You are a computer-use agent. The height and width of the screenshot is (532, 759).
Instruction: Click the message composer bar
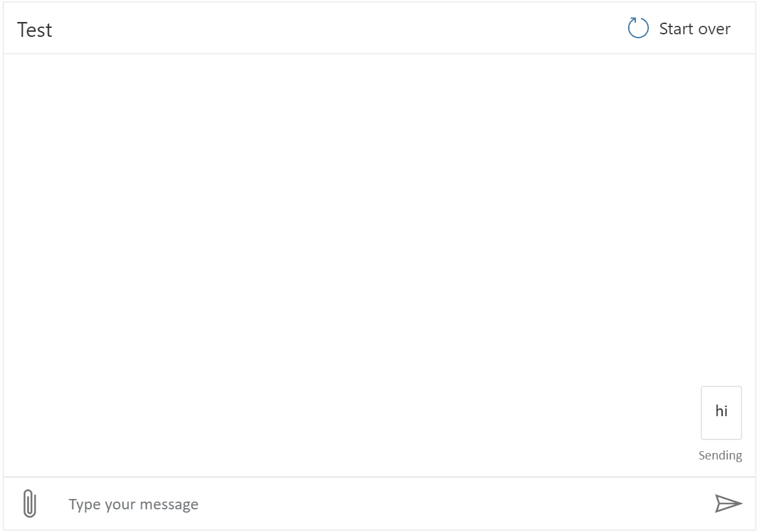click(379, 504)
